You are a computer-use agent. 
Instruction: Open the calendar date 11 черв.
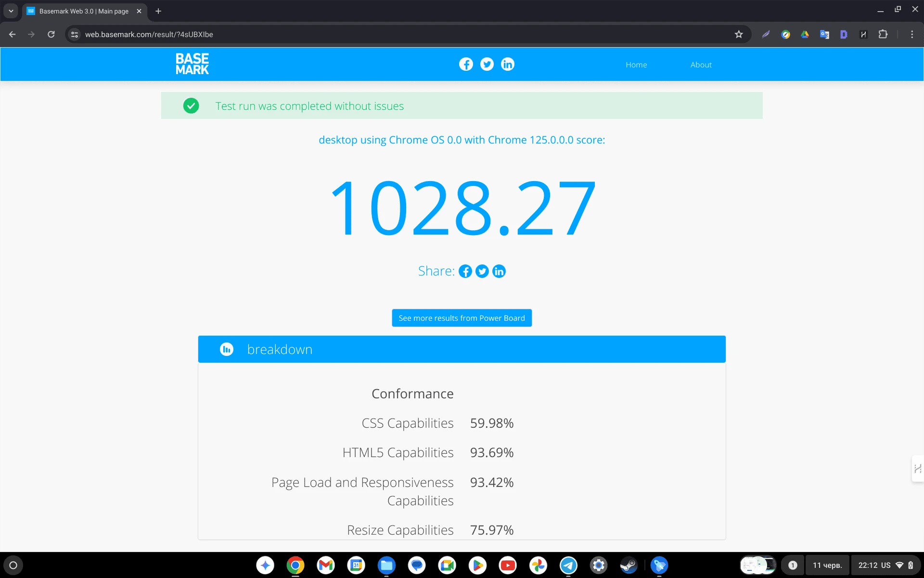[x=827, y=565]
